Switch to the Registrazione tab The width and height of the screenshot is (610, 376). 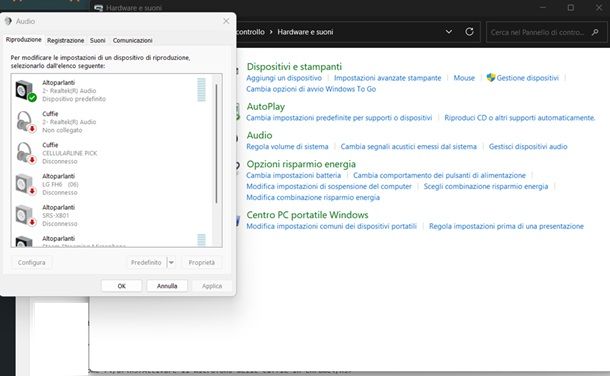(65, 40)
